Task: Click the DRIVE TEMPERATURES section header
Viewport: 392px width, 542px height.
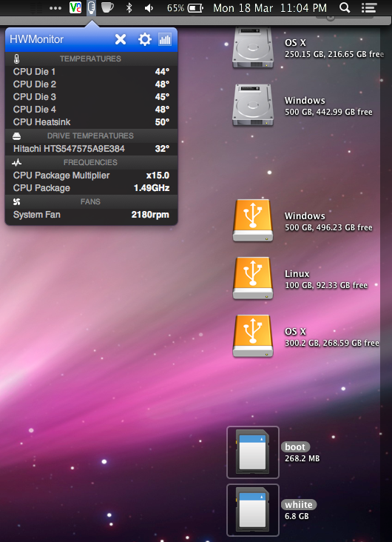Action: pos(90,135)
